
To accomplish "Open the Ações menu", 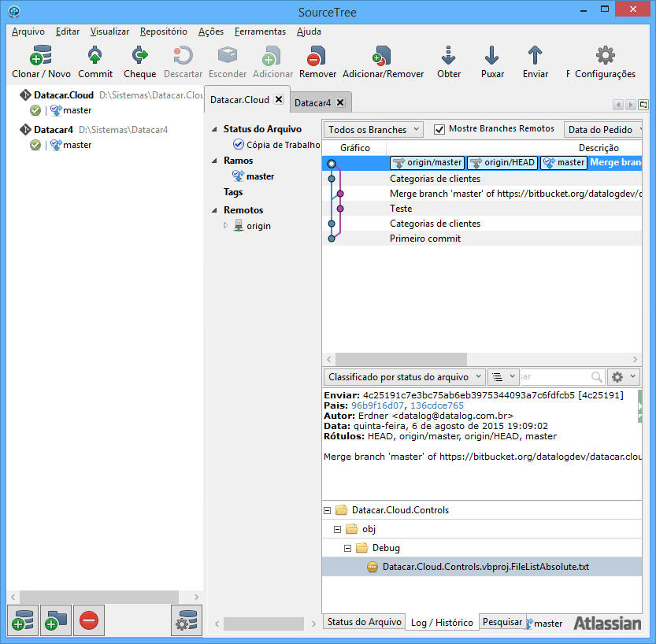I will [211, 31].
